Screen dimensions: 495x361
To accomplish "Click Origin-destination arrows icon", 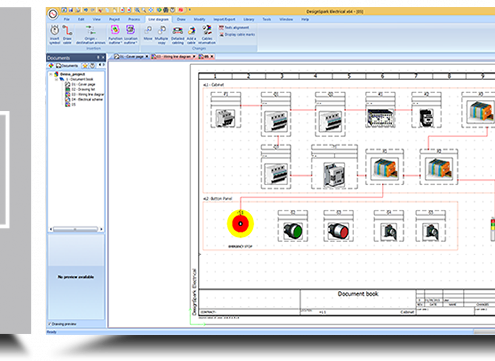I will (90, 34).
